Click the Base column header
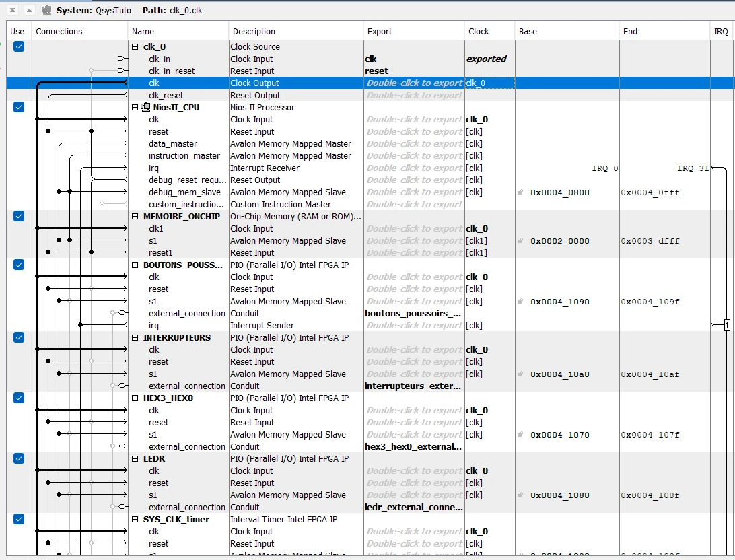Image resolution: width=735 pixels, height=560 pixels. coord(567,32)
